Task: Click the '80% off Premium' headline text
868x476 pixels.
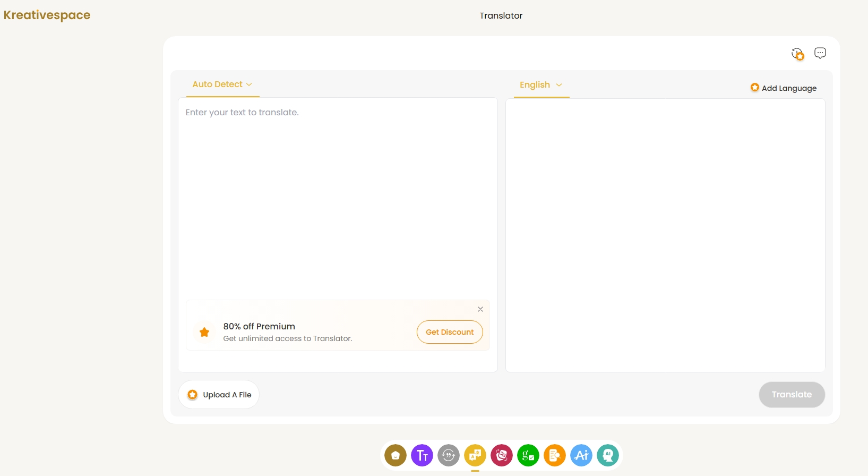Action: tap(259, 327)
